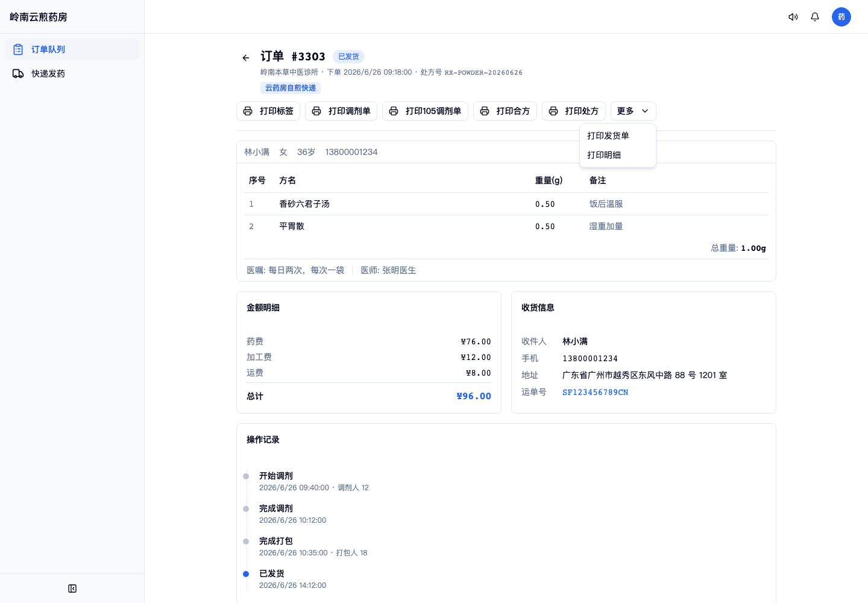Click the 方名 column header

pos(288,180)
